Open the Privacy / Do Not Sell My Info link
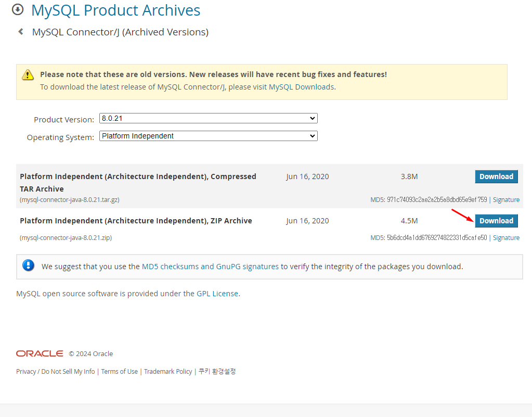 coord(55,372)
